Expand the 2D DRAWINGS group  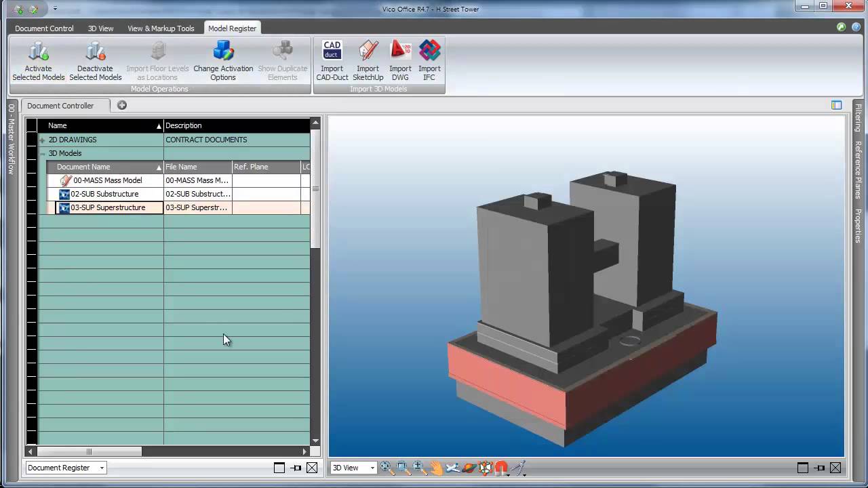coord(42,140)
